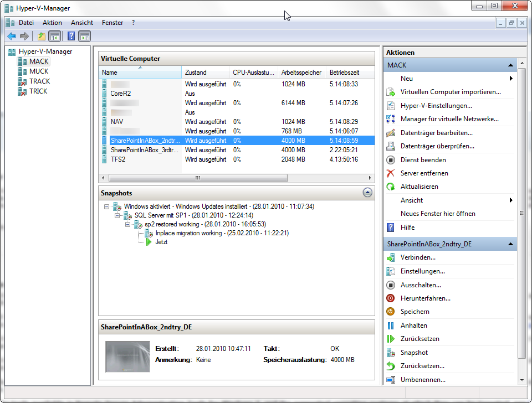The height and width of the screenshot is (403, 532).
Task: Click the Snapshot action icon
Action: (x=391, y=353)
